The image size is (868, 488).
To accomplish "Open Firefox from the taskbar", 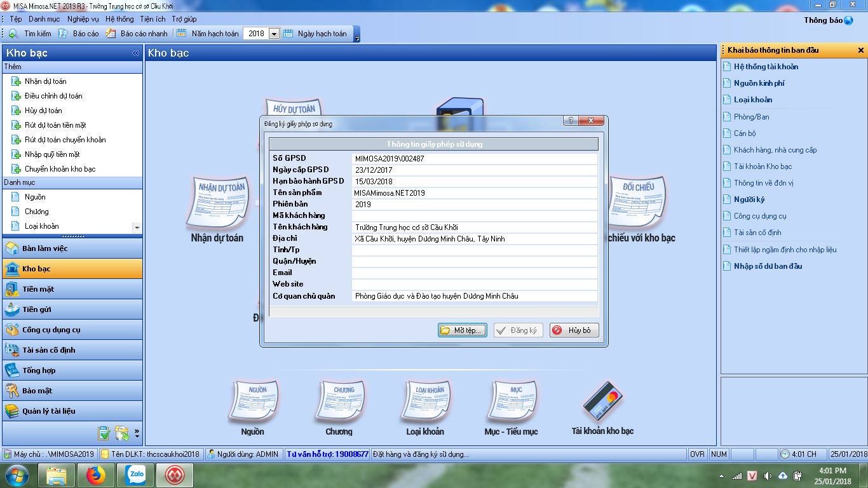I will click(96, 475).
